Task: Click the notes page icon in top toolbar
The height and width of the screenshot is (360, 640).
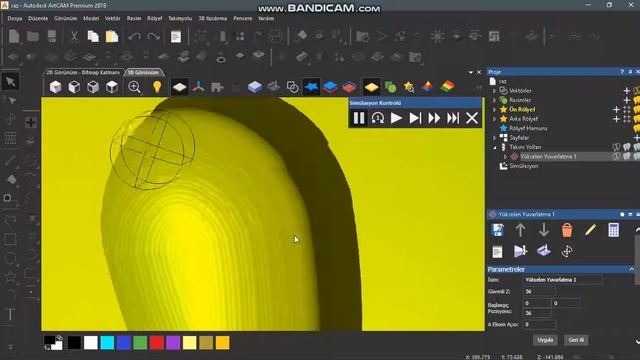Action: (x=176, y=37)
